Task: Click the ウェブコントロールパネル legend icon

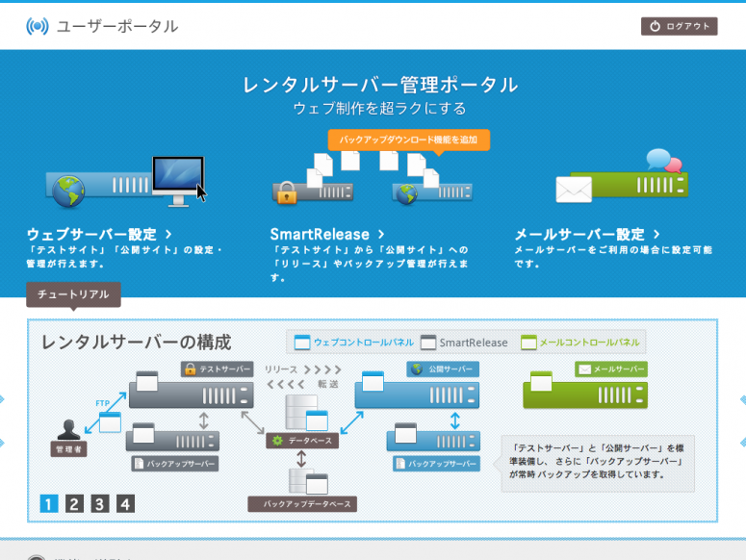Action: [302, 342]
